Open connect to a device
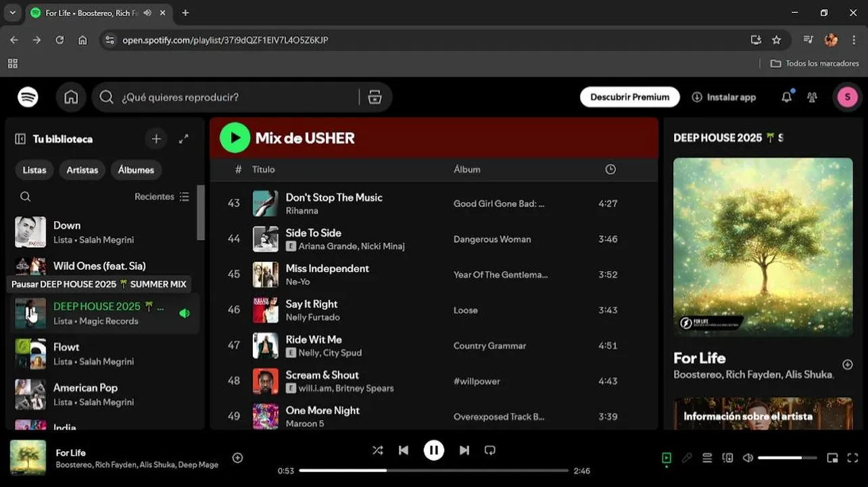Screen dimensions: 868x487 [727, 458]
